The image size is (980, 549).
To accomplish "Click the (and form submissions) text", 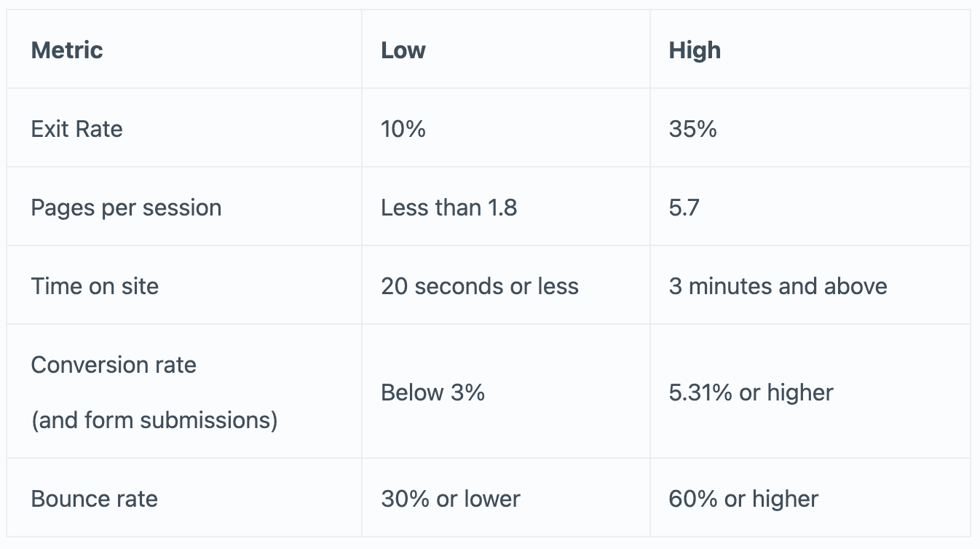I will coord(154,420).
